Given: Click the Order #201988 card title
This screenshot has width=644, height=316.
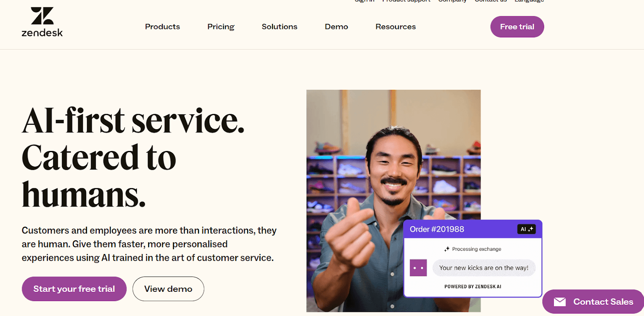Looking at the screenshot, I should (x=437, y=229).
